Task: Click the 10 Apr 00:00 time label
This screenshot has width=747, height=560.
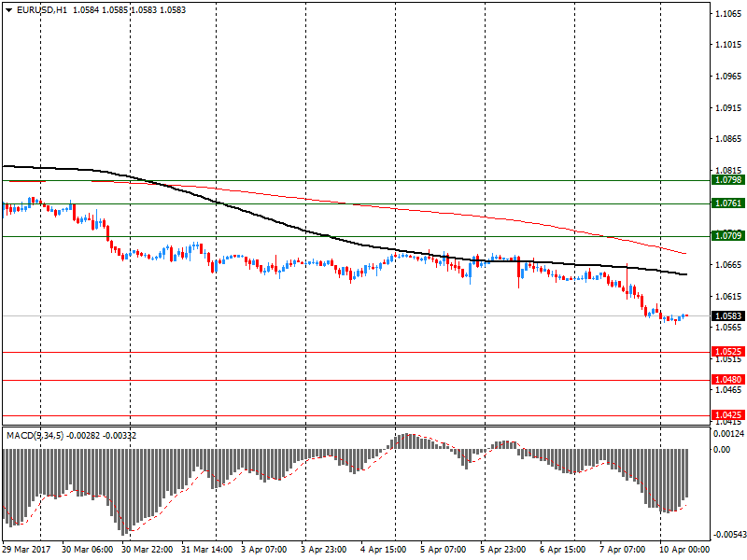Action: [x=685, y=550]
